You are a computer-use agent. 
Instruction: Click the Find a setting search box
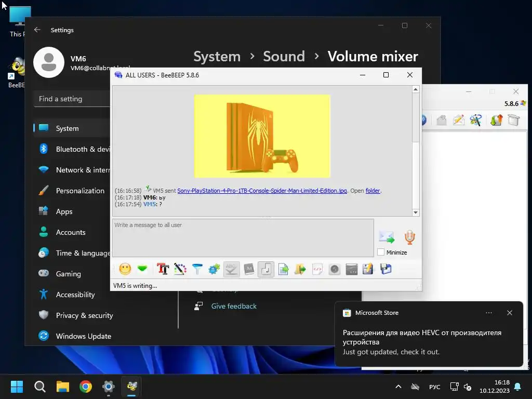72,99
